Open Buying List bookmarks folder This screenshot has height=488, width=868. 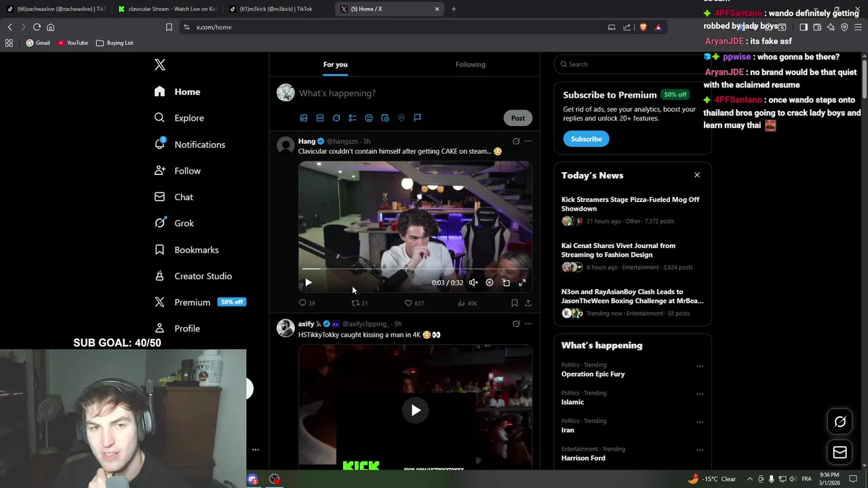tap(115, 43)
